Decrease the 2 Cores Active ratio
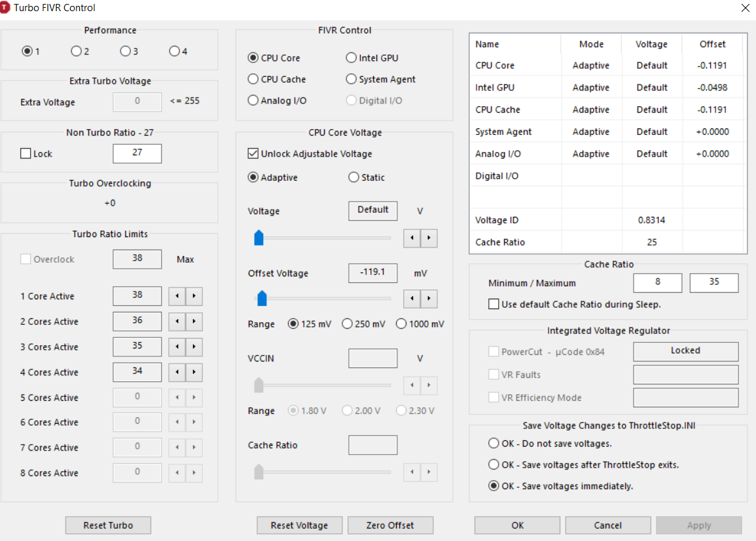The width and height of the screenshot is (756, 541). pyautogui.click(x=177, y=322)
